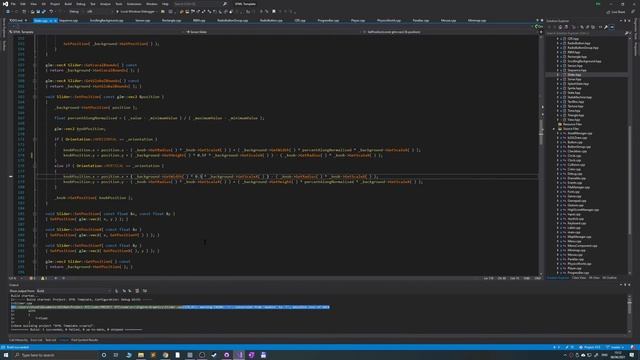This screenshot has height=360, width=640.
Task: Open File Explorer from the taskbar
Action: [141, 355]
